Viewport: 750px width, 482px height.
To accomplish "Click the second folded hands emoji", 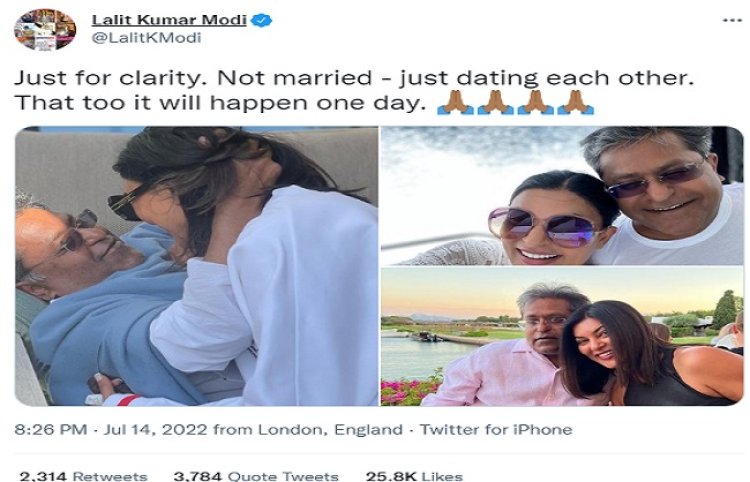I will 496,102.
